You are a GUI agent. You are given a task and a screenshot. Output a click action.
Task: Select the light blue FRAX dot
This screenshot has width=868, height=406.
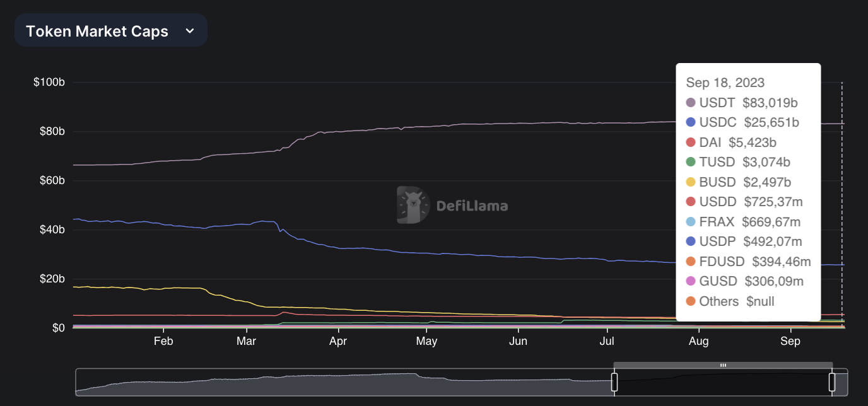(691, 222)
